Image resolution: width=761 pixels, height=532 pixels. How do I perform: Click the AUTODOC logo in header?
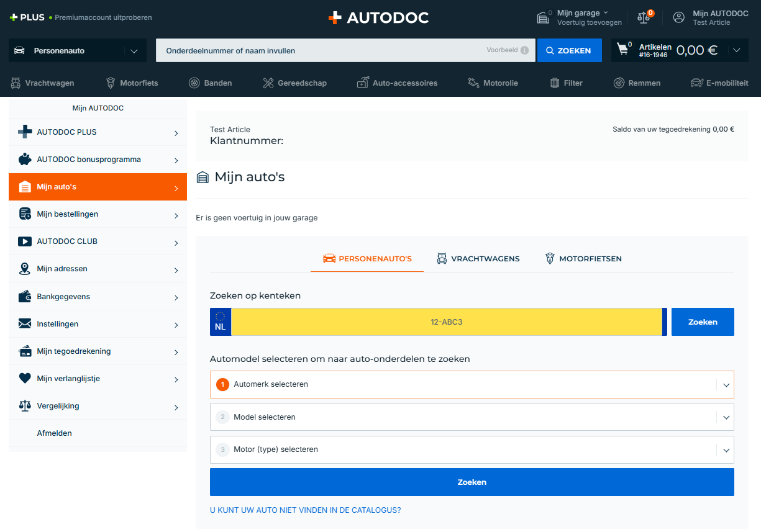pos(378,18)
